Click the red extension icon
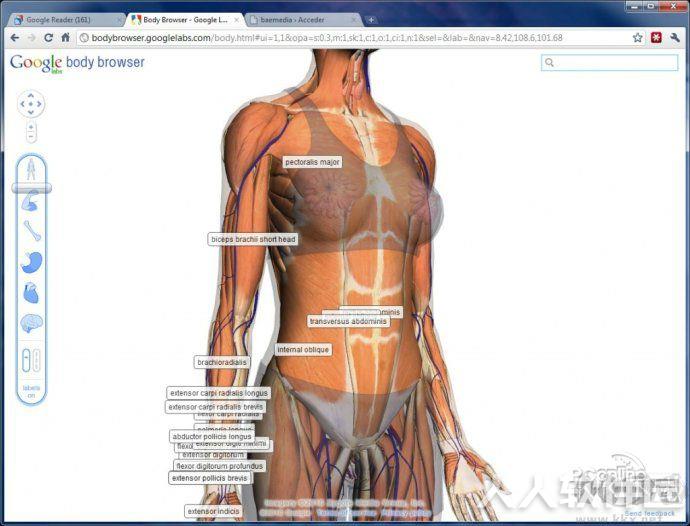The image size is (690, 526). coord(656,38)
